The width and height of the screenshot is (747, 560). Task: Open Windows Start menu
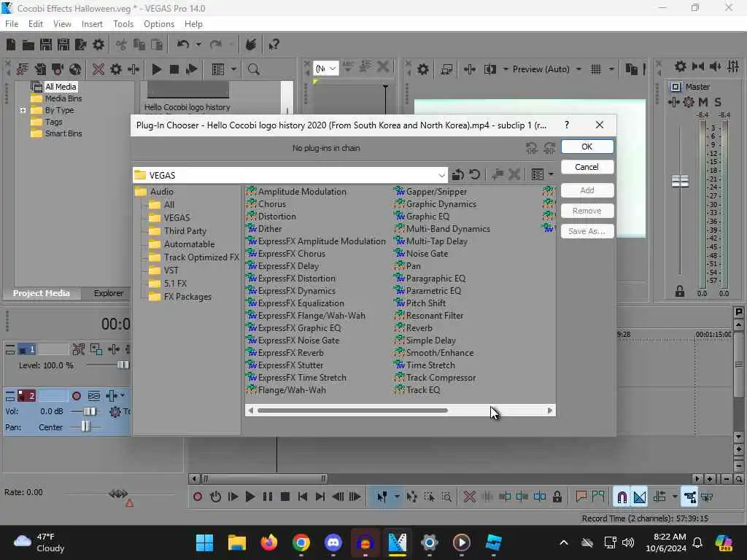205,542
